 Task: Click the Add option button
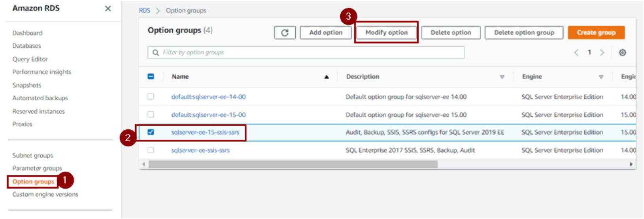326,33
